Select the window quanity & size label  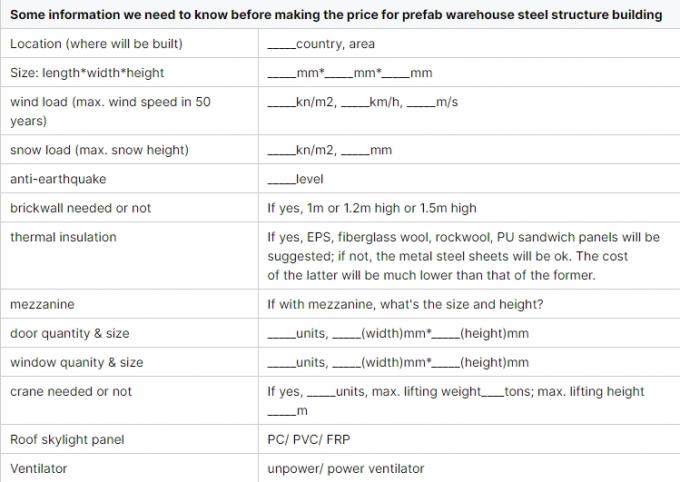[77, 362]
